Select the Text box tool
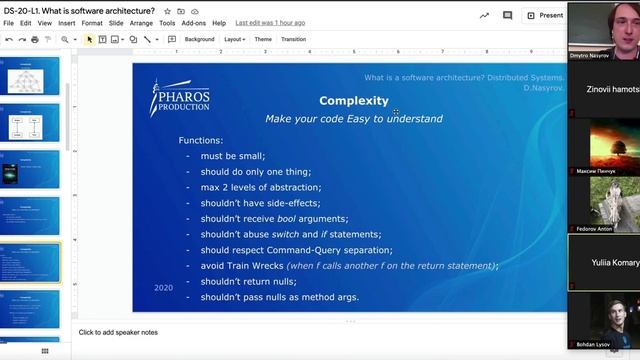 [x=102, y=40]
